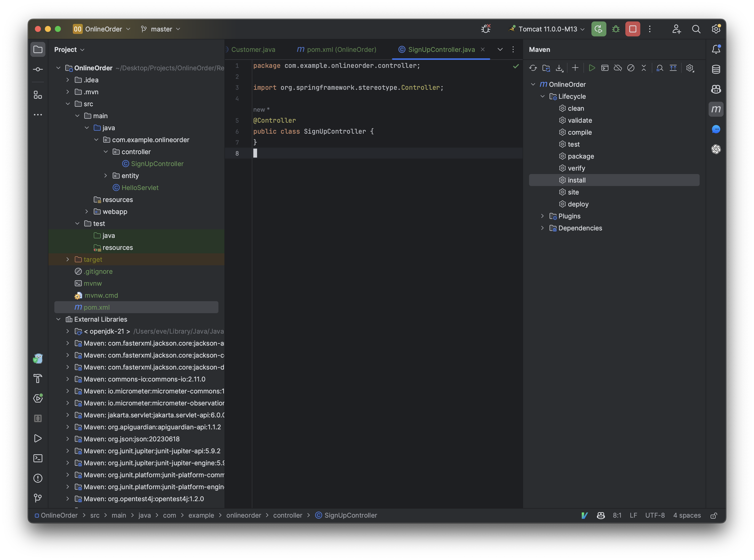Select the install lifecycle goal
This screenshot has width=754, height=560.
[x=577, y=180]
